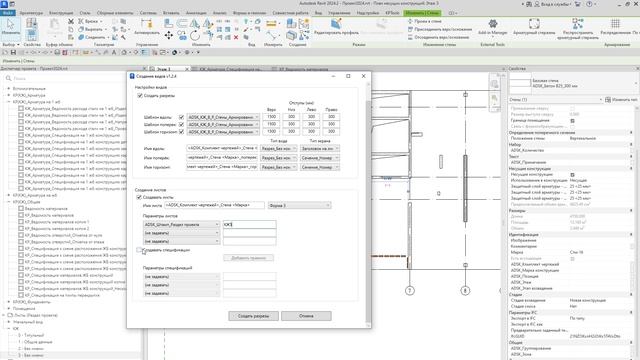Click the Cut scissors icon in clipboard panel

click(x=71, y=21)
